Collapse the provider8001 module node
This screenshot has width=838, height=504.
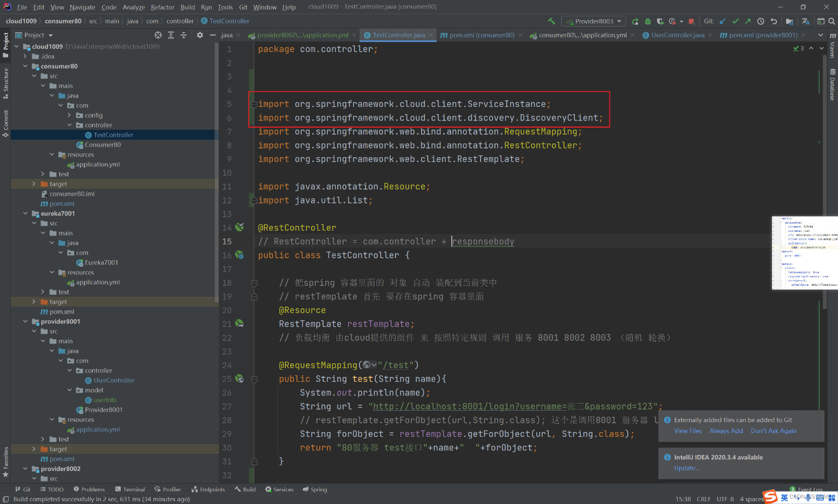click(x=25, y=321)
